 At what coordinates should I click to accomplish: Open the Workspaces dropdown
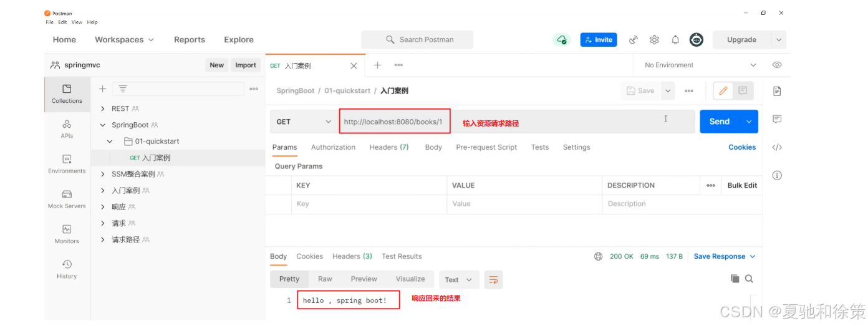(124, 39)
